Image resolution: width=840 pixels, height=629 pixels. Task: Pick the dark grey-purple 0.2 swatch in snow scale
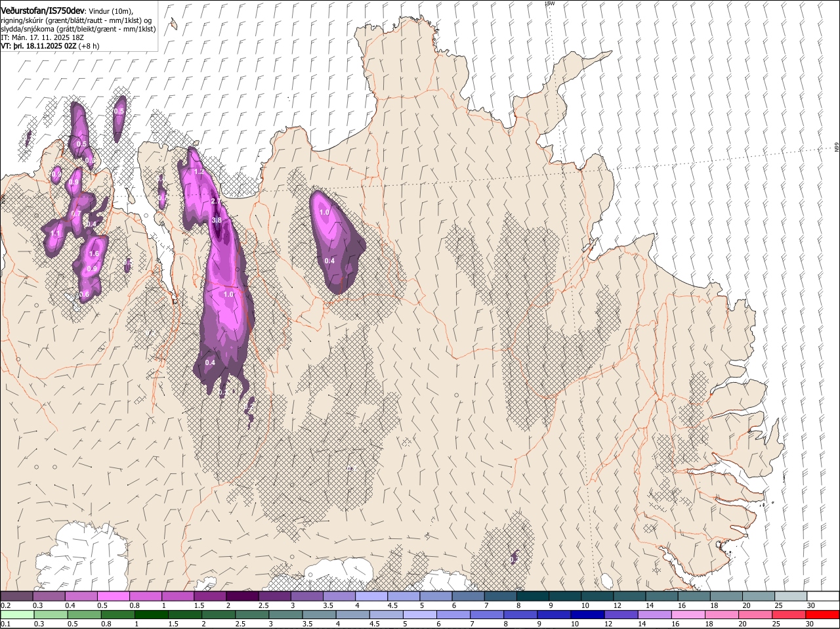pyautogui.click(x=17, y=596)
